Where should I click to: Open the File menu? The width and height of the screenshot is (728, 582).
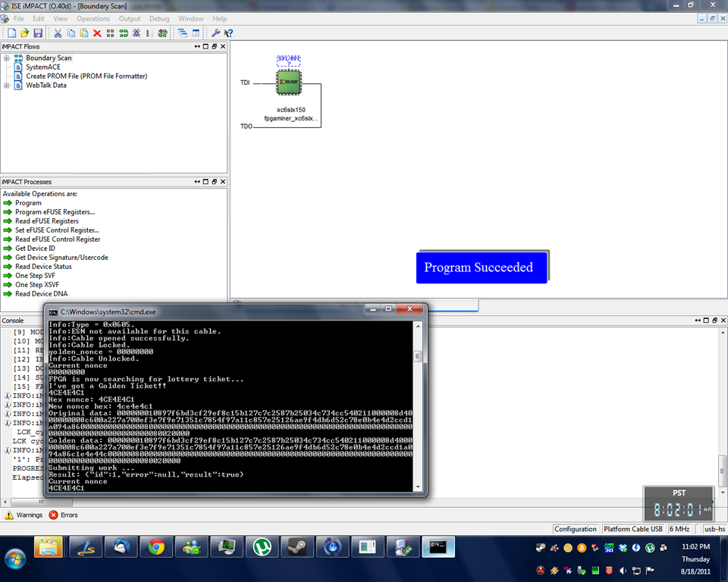19,18
